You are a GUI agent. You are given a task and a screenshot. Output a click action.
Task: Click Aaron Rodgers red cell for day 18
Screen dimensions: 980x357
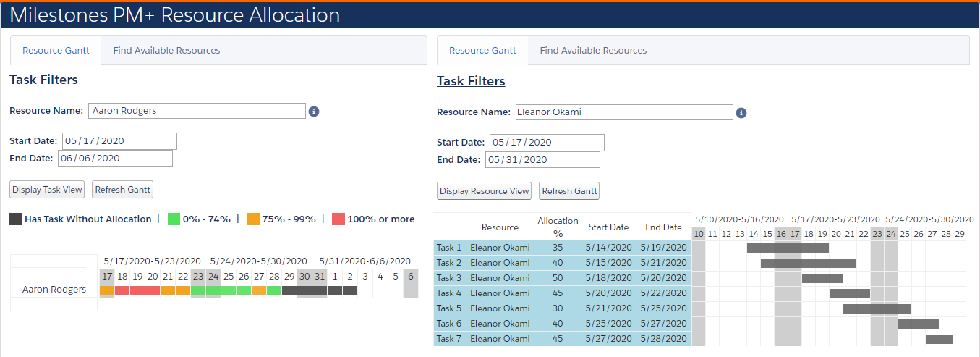(122, 291)
